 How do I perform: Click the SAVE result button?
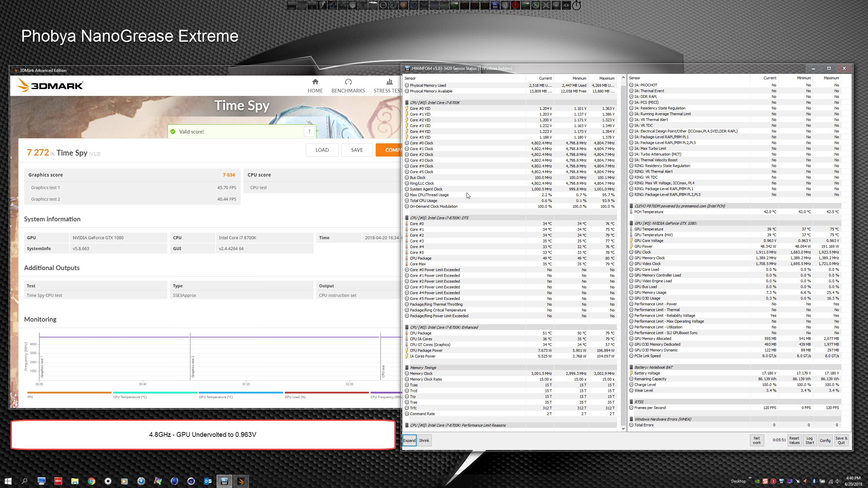point(357,150)
